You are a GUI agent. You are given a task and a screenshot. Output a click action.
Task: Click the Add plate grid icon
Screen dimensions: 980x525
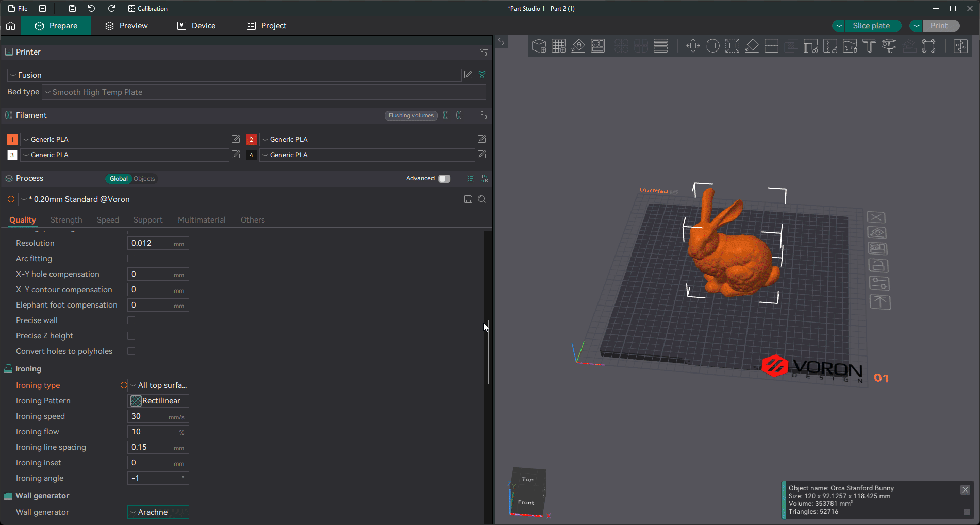558,46
